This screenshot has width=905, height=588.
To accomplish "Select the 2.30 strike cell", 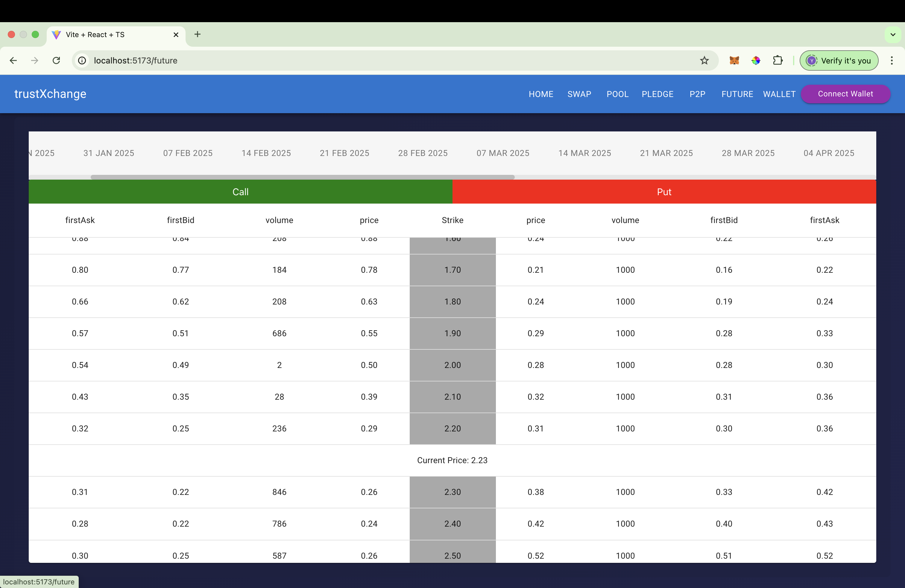I will 452,492.
